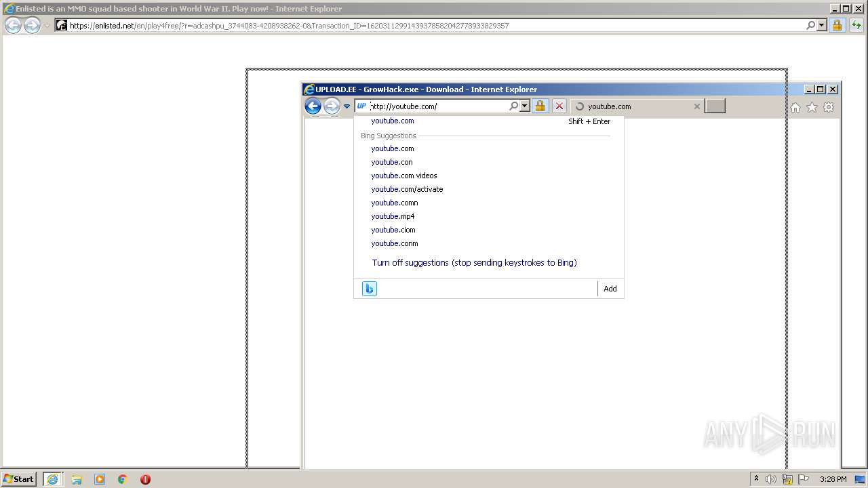Go back in the UPLOAD.EE browser window
Viewport: 868px width, 488px height.
click(x=313, y=106)
